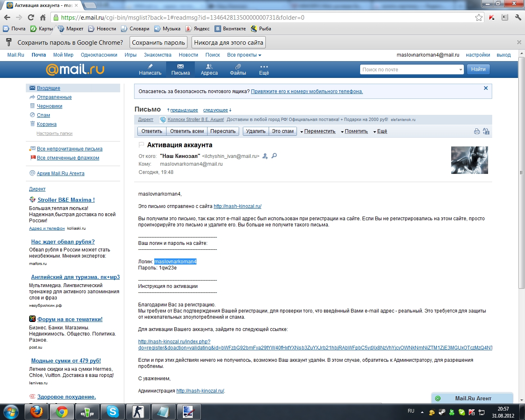The width and height of the screenshot is (525, 420).
Task: Open Одноклассники in top navigation
Action: pos(99,55)
